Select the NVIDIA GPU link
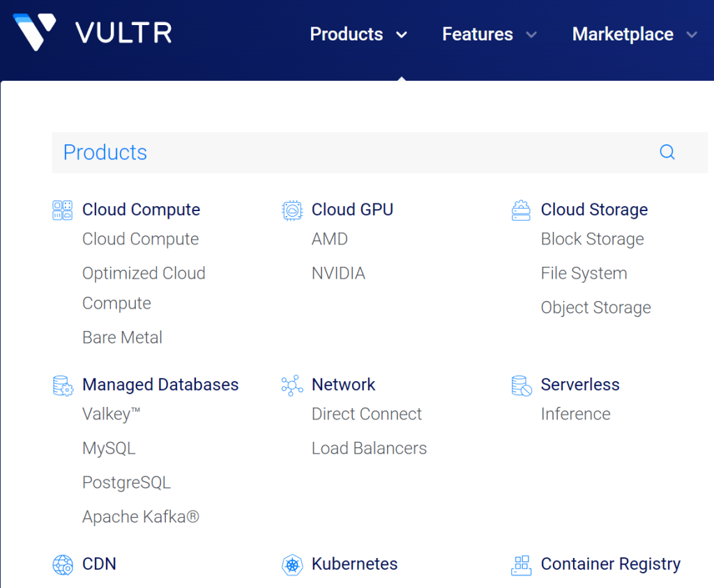 click(338, 273)
